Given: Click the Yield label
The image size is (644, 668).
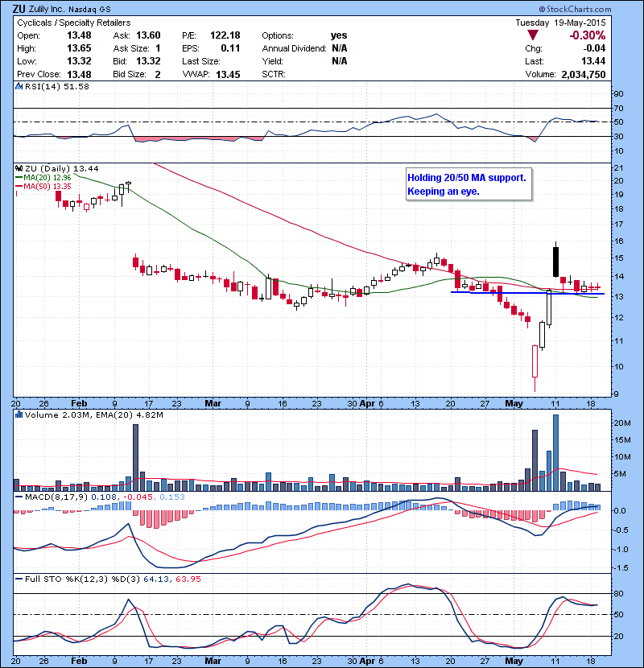Looking at the screenshot, I should pos(272,61).
